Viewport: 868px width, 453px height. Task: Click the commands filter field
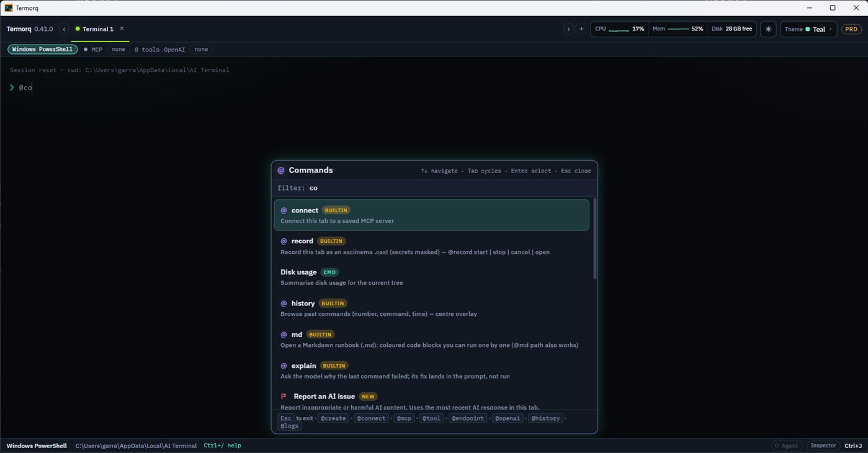click(x=434, y=187)
